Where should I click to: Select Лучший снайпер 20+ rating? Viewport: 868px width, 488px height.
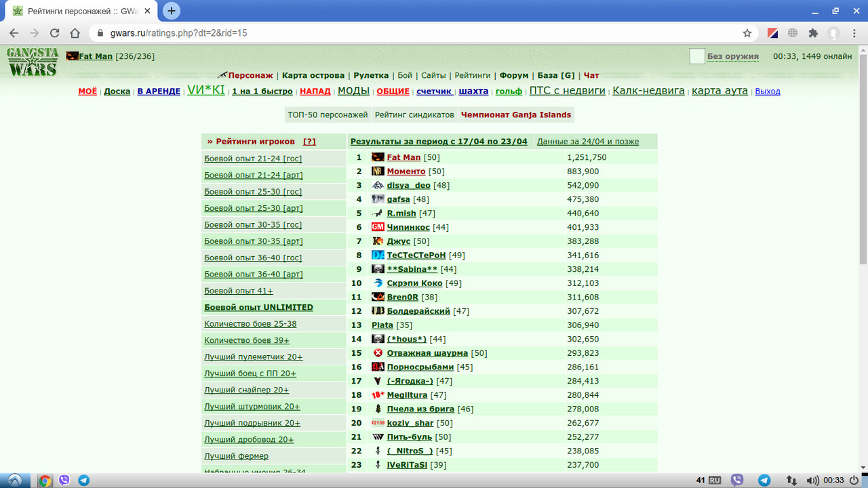tap(247, 390)
